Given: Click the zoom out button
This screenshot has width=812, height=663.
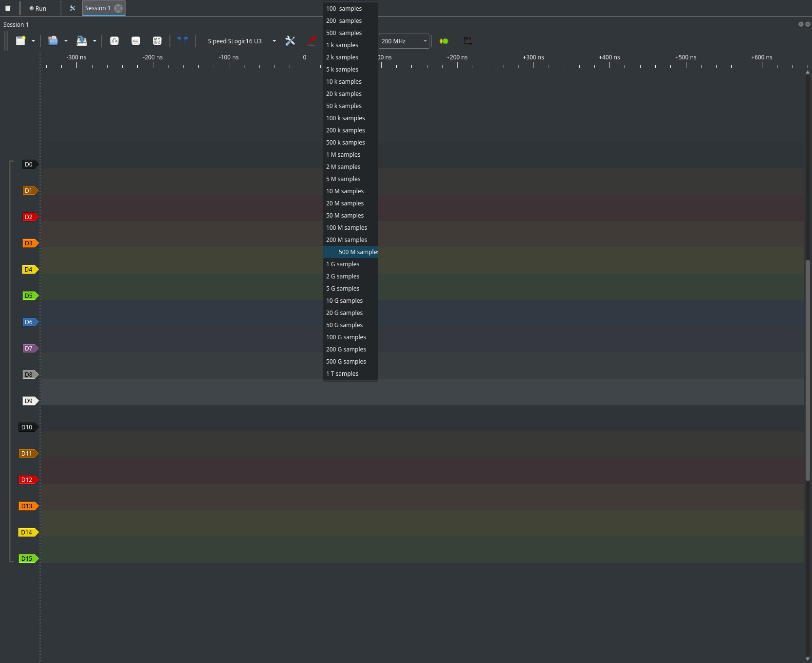Looking at the screenshot, I should [136, 41].
